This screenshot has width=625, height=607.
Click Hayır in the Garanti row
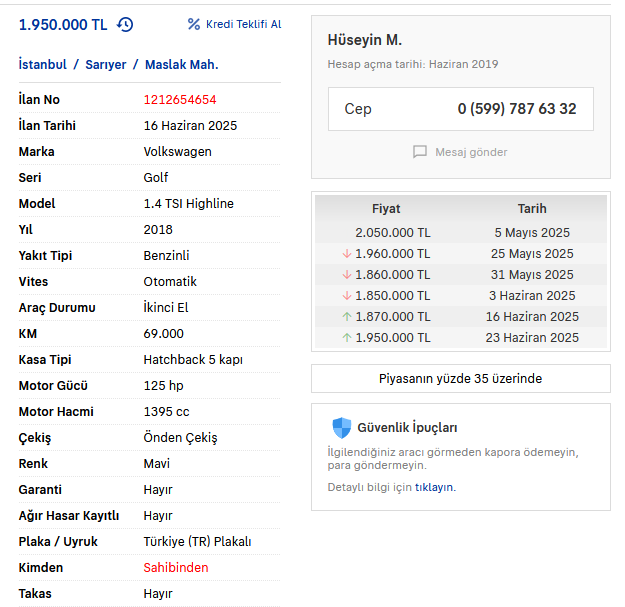(158, 489)
